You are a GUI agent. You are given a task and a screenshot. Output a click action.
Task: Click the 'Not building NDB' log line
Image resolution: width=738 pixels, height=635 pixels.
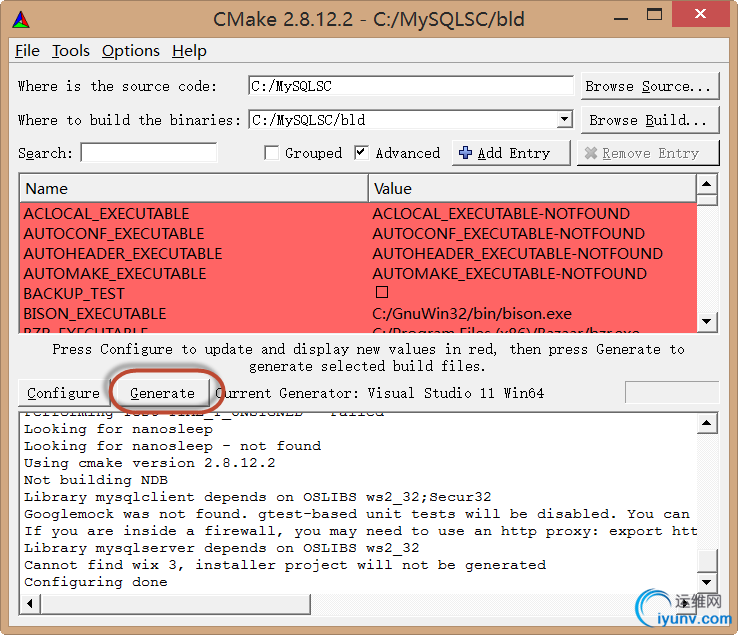[96, 480]
